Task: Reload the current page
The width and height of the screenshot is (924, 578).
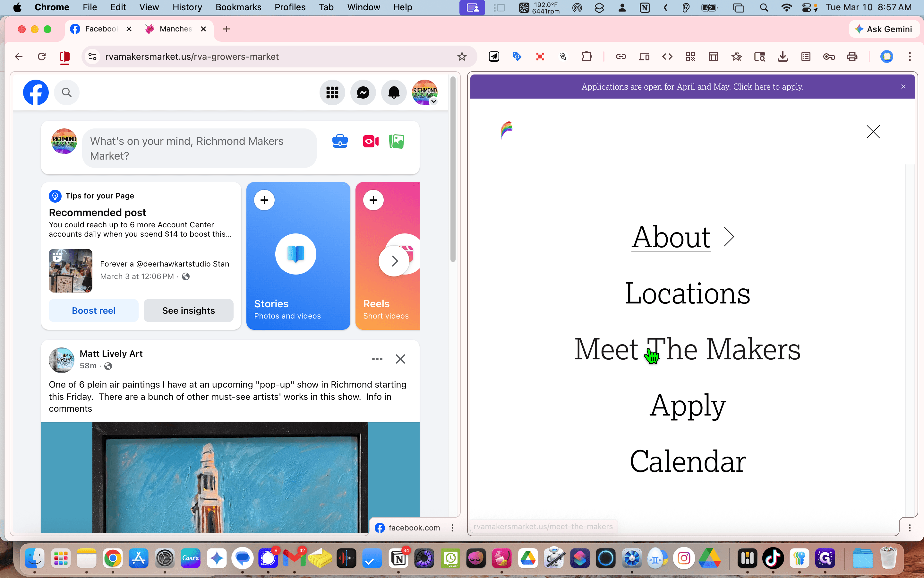Action: (42, 57)
